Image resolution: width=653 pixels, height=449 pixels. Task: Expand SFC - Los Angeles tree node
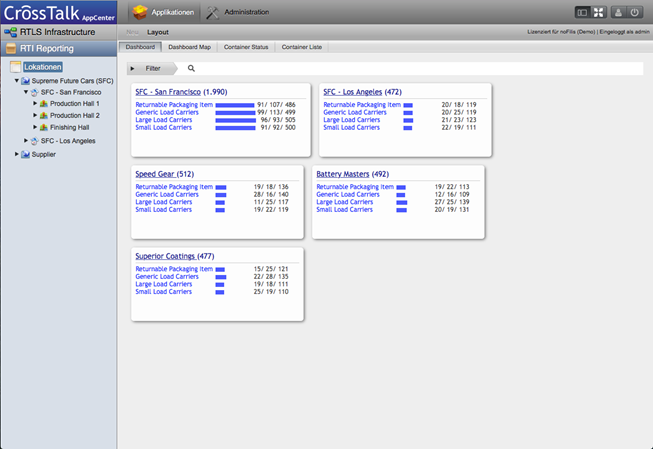(x=26, y=141)
